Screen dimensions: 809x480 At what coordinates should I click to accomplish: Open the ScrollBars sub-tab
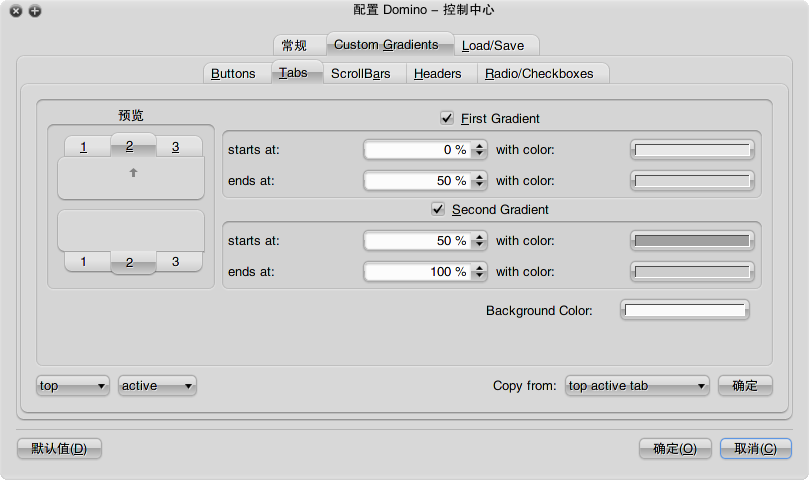click(365, 74)
